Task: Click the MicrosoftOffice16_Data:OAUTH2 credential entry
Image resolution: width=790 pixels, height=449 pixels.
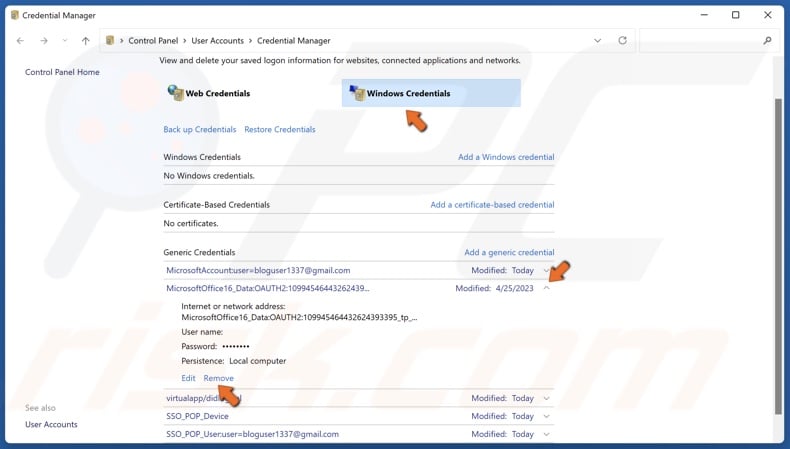Action: click(x=268, y=288)
